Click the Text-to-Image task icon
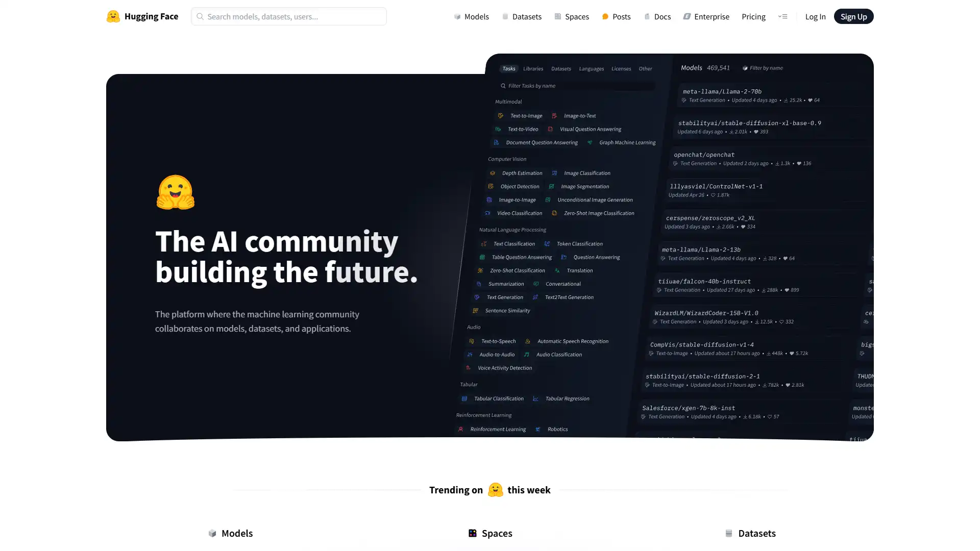Viewport: 980px width, 551px height. point(501,116)
